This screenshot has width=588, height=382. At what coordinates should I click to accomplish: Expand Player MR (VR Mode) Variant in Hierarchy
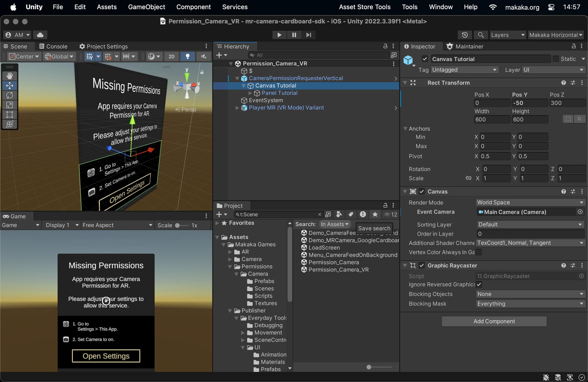(x=237, y=108)
